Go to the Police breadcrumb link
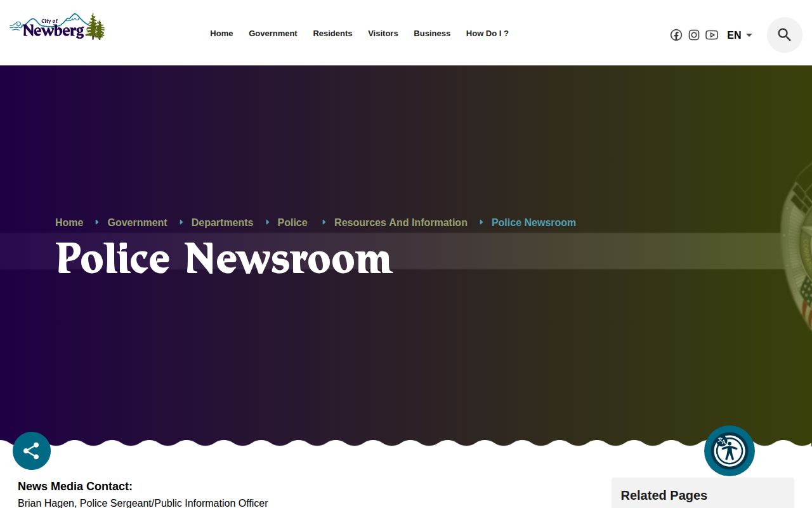The height and width of the screenshot is (508, 812). (x=292, y=222)
